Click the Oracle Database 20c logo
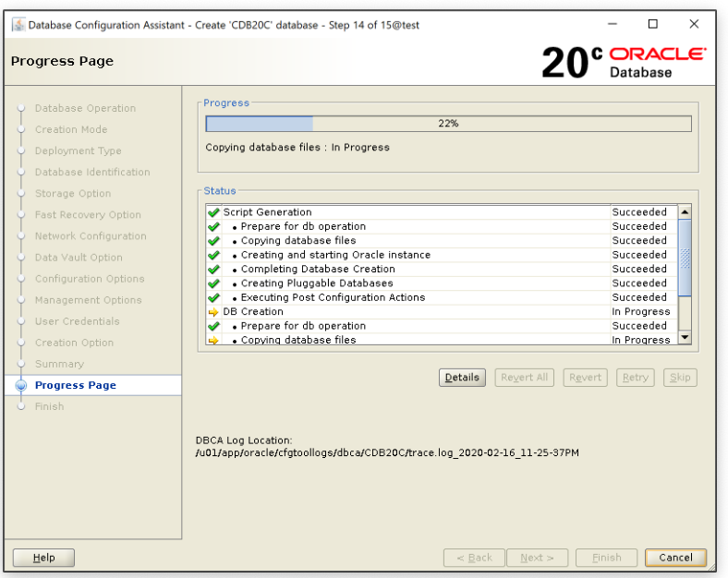 (623, 62)
